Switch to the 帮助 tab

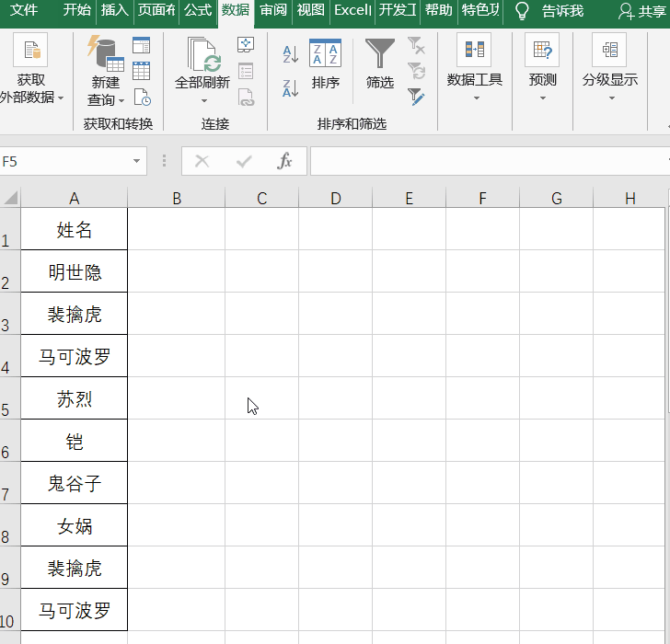438,10
